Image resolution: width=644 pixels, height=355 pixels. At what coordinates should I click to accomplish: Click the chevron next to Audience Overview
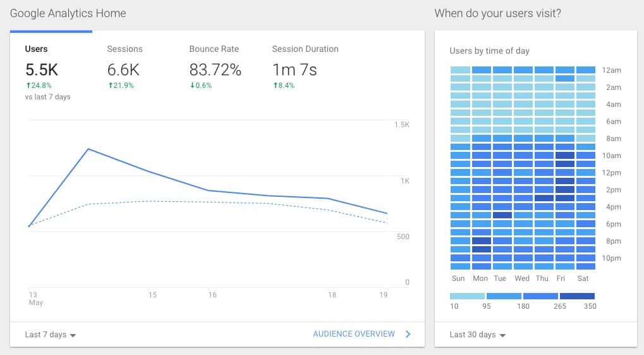coord(408,334)
